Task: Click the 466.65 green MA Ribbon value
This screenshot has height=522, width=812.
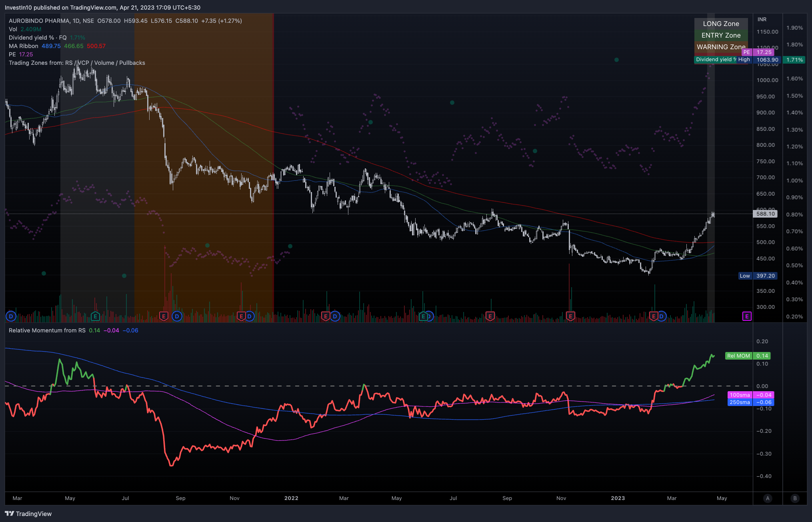Action: click(74, 46)
